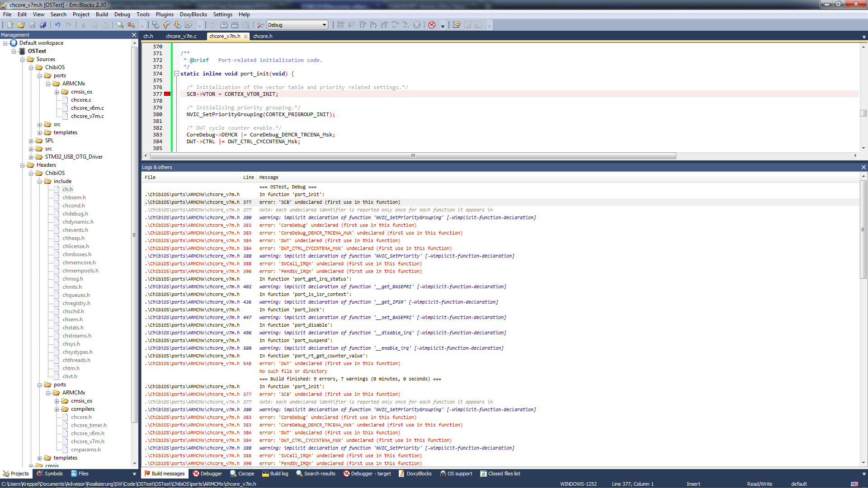This screenshot has width=868, height=488.
Task: Click the yellow down-arrow bookmark icon
Action: tap(178, 25)
